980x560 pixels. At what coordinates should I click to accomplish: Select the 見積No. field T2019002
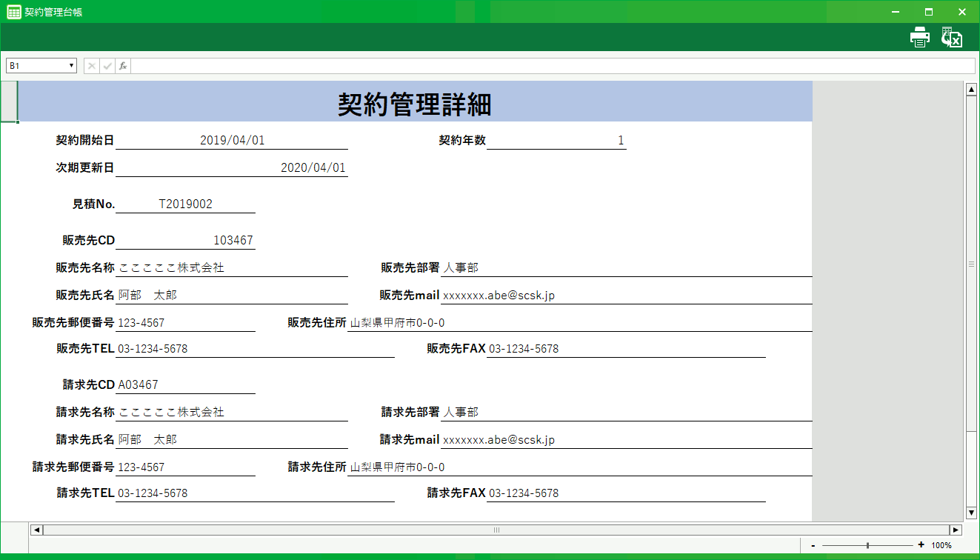[185, 204]
